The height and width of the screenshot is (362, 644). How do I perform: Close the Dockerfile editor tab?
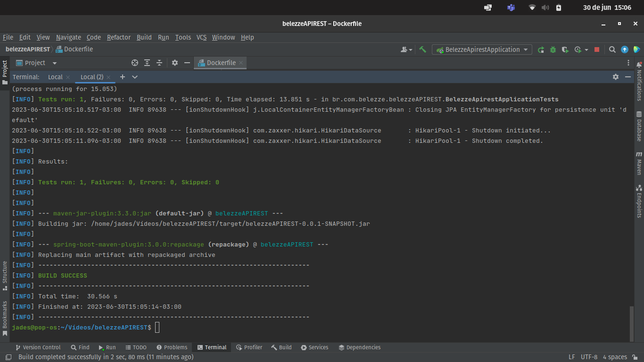[241, 63]
